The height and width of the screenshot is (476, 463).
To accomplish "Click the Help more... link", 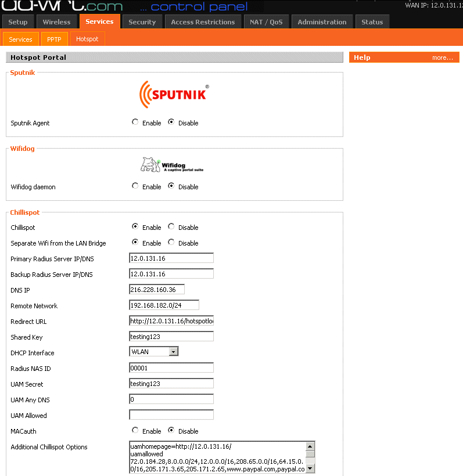I will pos(442,57).
